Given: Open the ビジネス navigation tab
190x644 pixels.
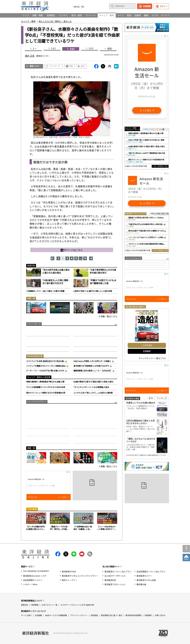Looking at the screenshot, I should pos(63,15).
